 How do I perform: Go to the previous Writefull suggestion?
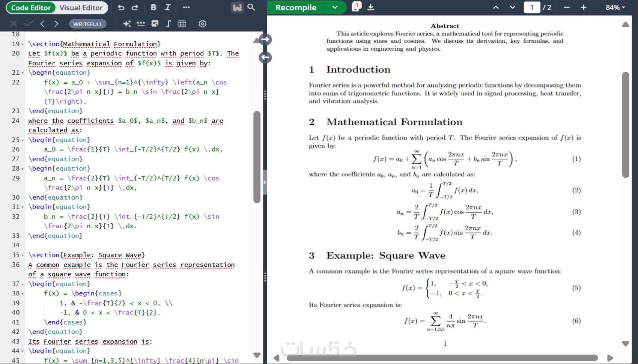coord(42,24)
